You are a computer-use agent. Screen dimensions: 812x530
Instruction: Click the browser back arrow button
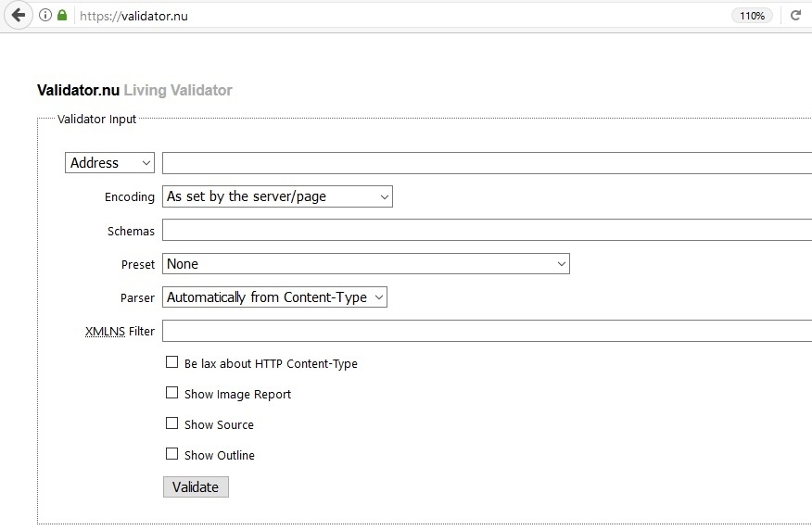18,16
